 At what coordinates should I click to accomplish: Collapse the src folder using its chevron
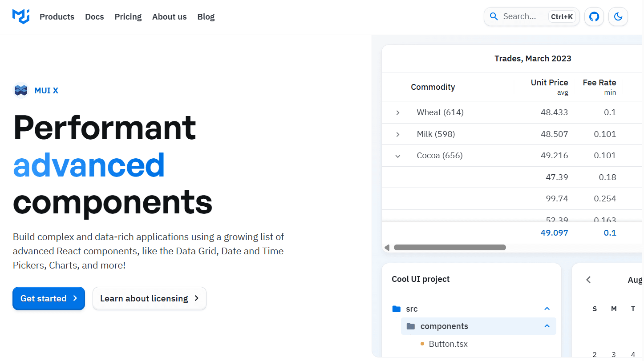click(547, 309)
